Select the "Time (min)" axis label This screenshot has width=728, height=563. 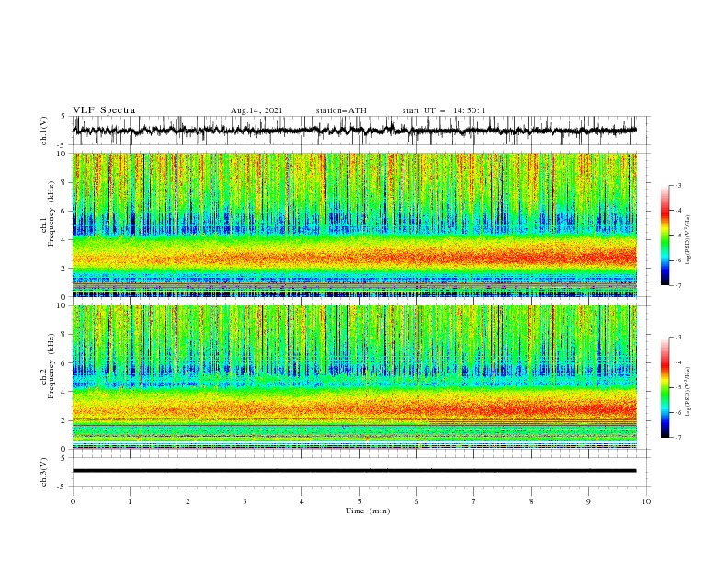click(368, 511)
